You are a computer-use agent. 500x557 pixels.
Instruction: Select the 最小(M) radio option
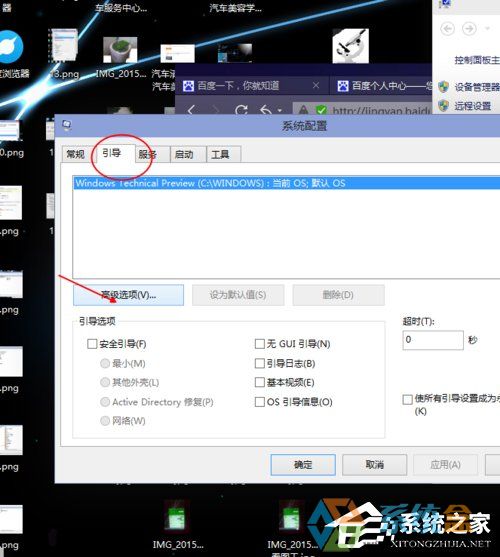click(x=105, y=363)
